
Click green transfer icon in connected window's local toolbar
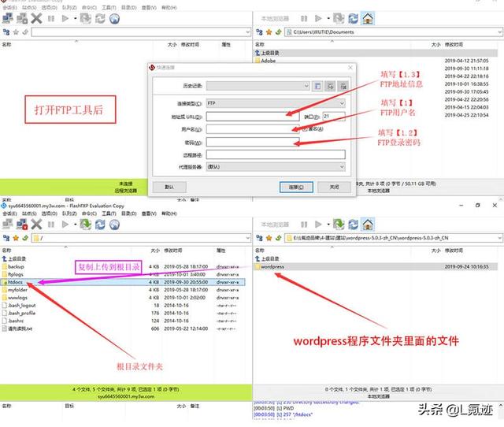click(x=339, y=224)
